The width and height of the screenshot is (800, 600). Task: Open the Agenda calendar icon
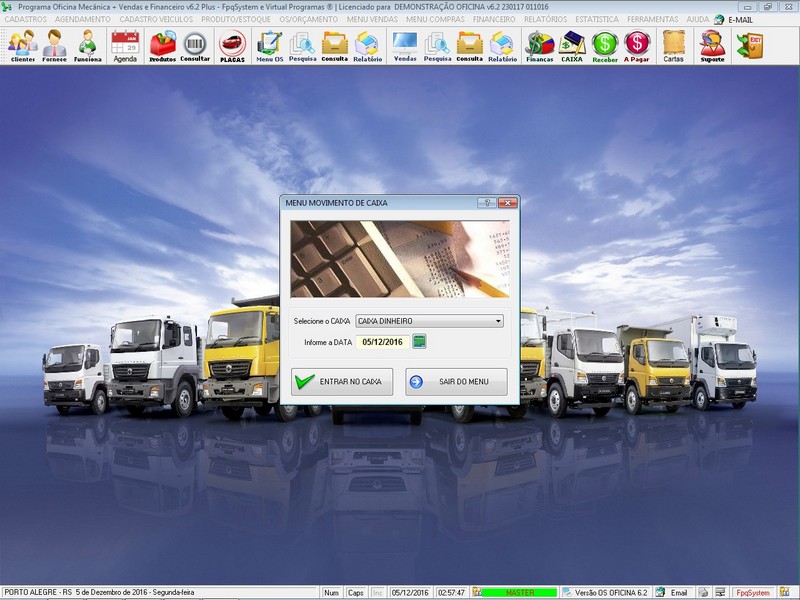pos(125,45)
